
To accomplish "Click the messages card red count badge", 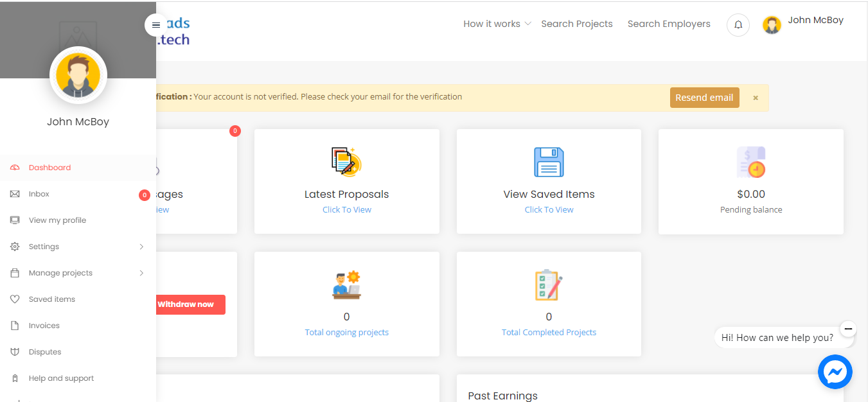I will point(235,131).
